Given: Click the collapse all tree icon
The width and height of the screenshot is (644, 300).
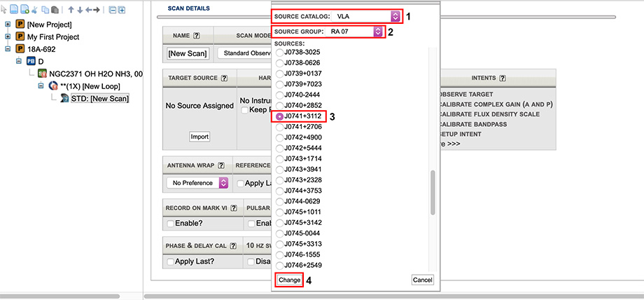Looking at the screenshot, I should pos(111,10).
